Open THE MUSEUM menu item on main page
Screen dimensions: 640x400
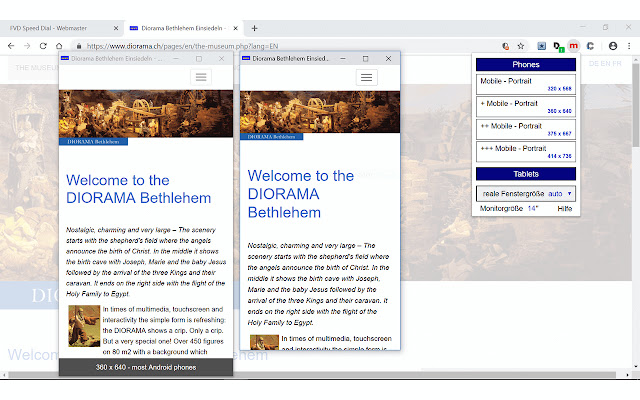pos(37,68)
